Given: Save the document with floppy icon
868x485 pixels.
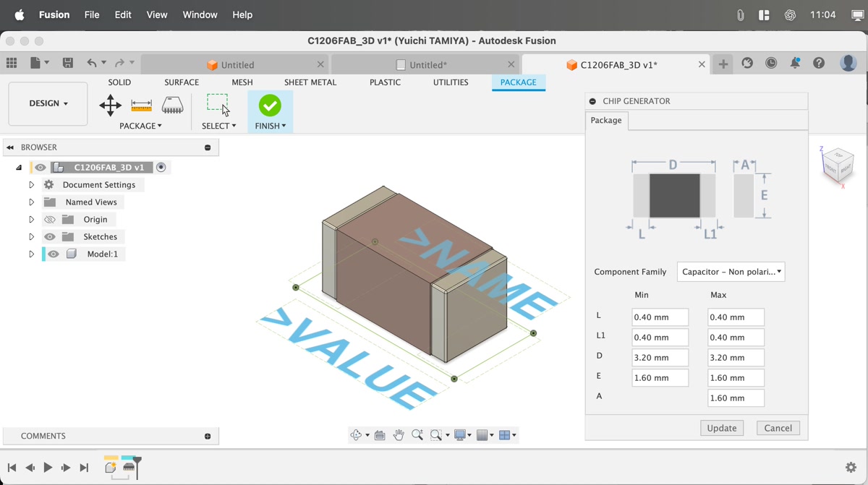Looking at the screenshot, I should tap(67, 64).
